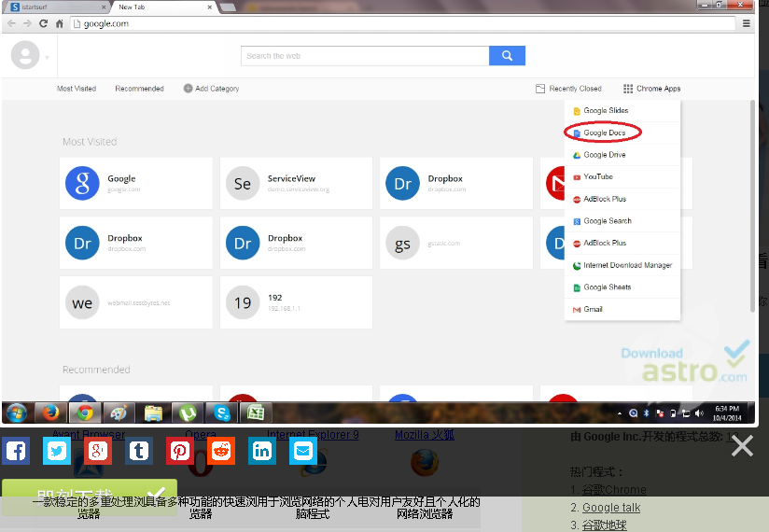Click the page vertical scrollbar

[x=752, y=206]
